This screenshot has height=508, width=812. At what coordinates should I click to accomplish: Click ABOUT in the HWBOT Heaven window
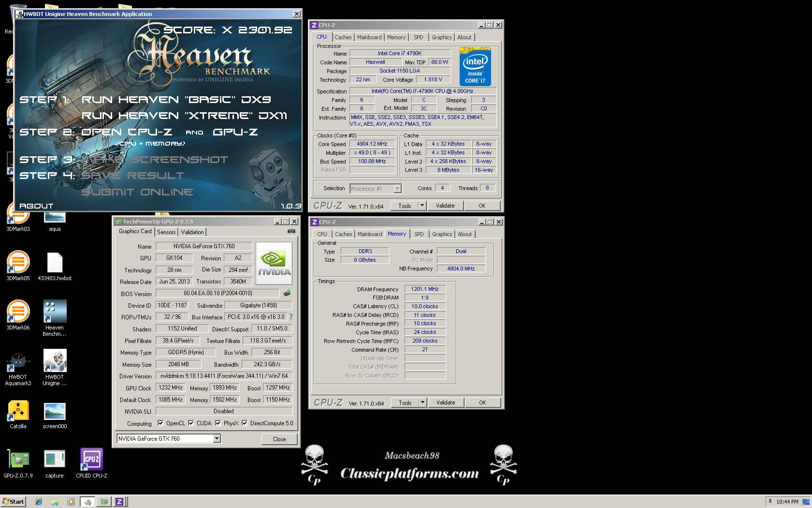coord(36,206)
